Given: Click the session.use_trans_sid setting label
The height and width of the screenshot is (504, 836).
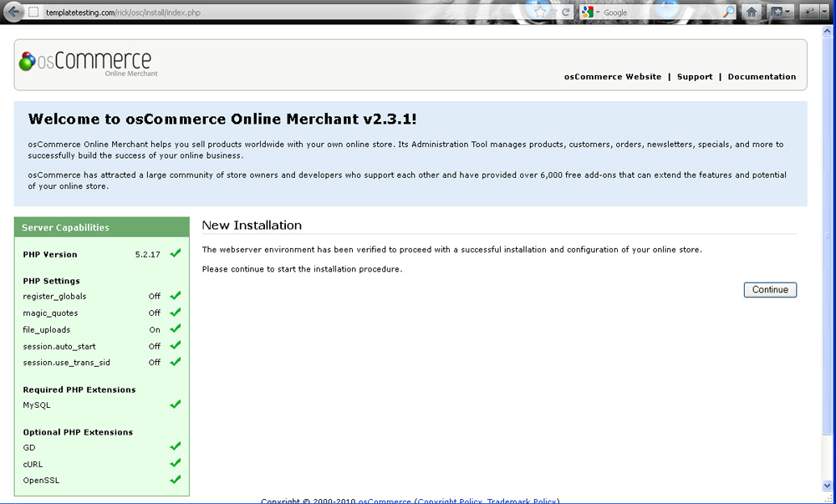Looking at the screenshot, I should (66, 363).
